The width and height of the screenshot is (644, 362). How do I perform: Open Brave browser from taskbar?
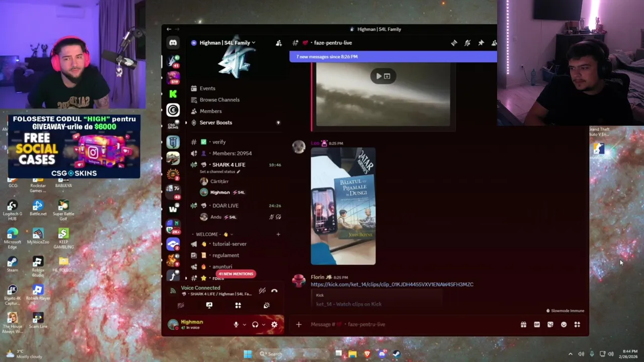[x=367, y=354]
